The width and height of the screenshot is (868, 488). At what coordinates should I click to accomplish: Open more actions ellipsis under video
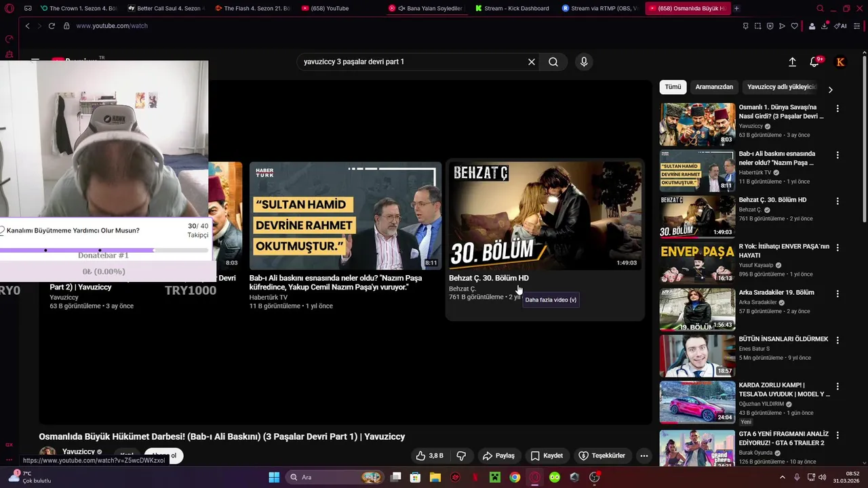[x=644, y=455]
